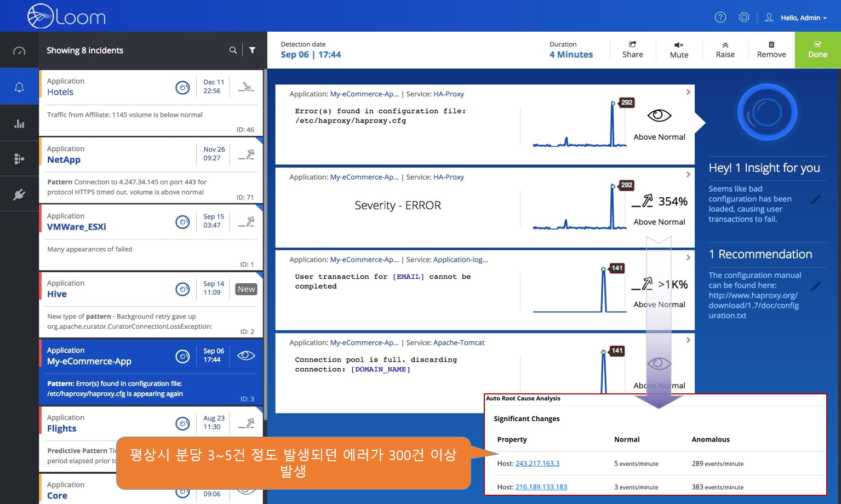
Task: Click the 292 peak marker on first chart
Action: pyautogui.click(x=626, y=102)
